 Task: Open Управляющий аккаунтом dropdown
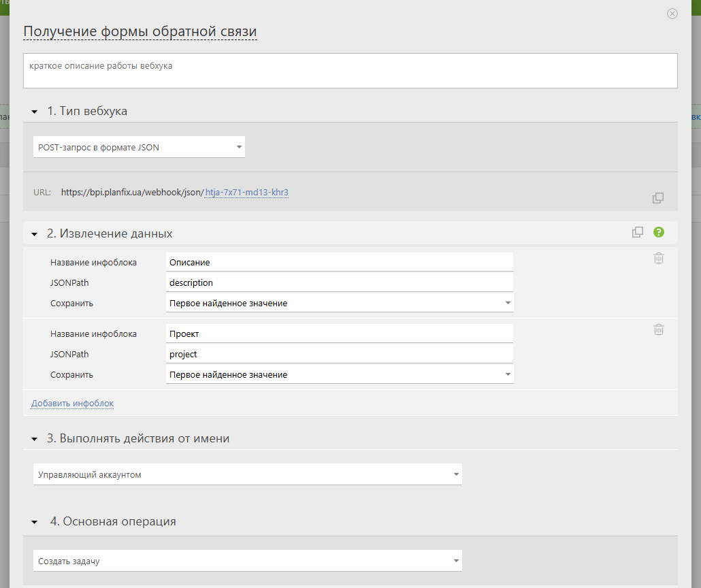[x=247, y=474]
